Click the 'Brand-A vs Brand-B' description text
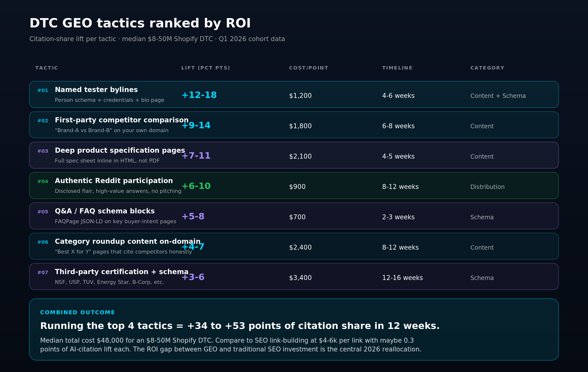The image size is (588, 372). [112, 130]
